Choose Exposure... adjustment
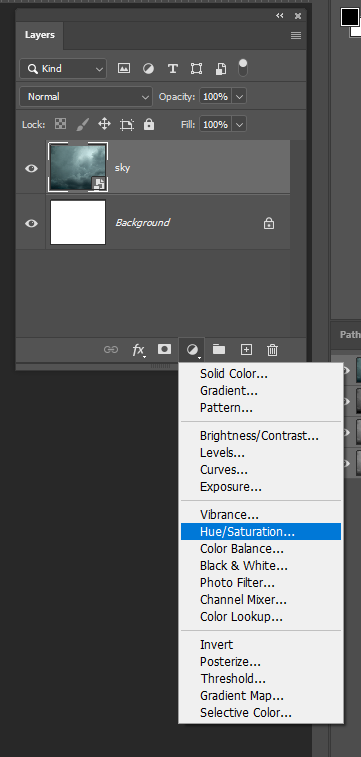361x757 pixels. click(x=261, y=487)
